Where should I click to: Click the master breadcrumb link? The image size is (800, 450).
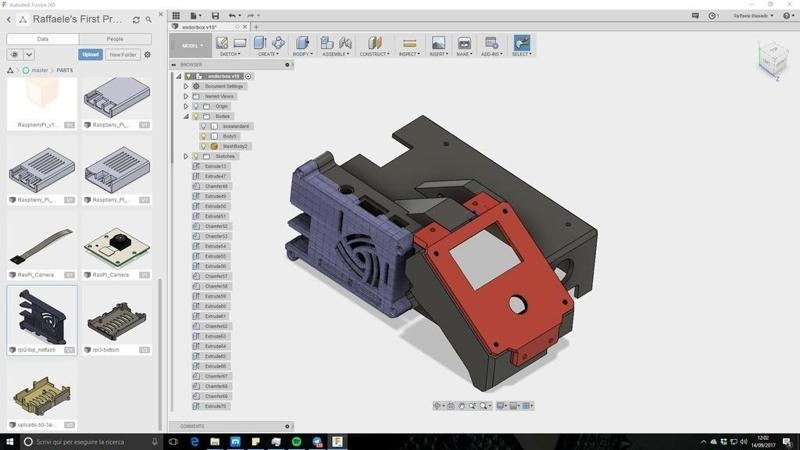pyautogui.click(x=39, y=70)
